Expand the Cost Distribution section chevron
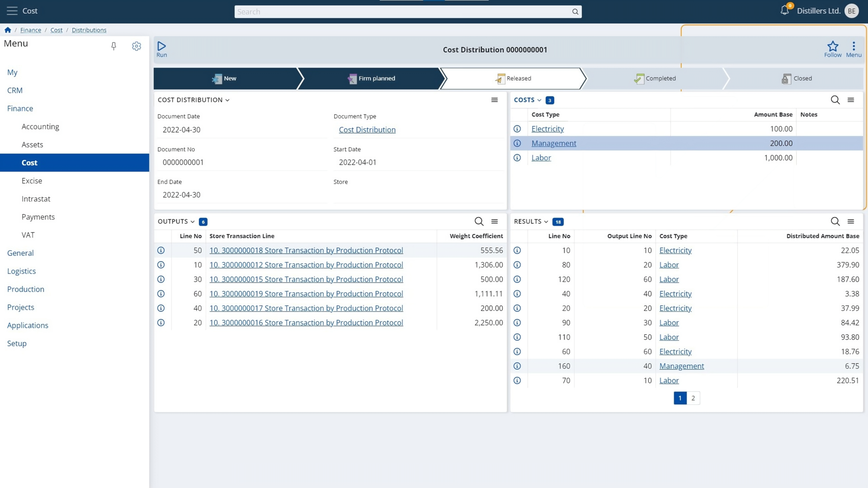Viewport: 868px width, 488px height. 227,100
